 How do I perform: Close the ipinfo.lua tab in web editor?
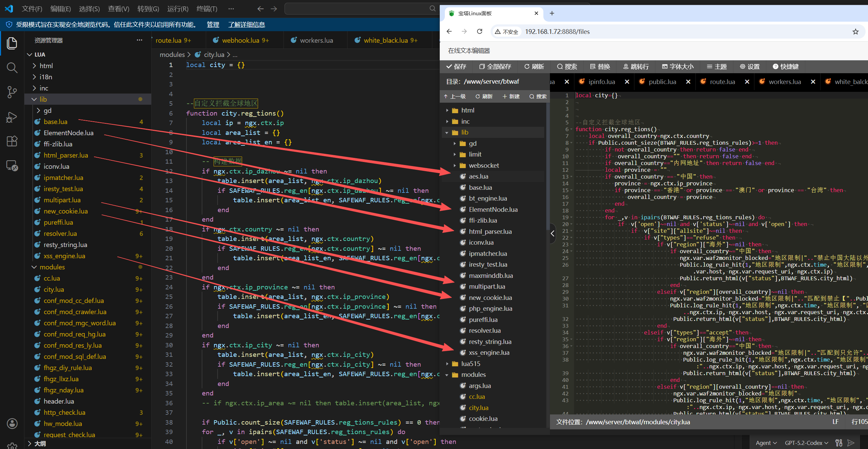[x=627, y=82]
